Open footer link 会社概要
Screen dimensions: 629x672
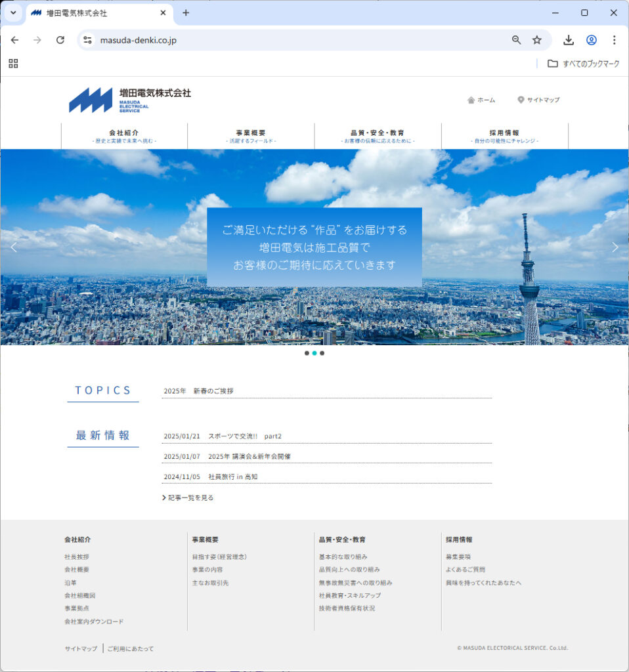[x=77, y=570]
